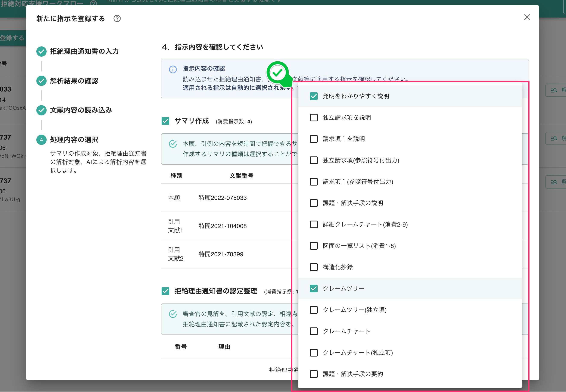Click the 引用文献1 type cell
This screenshot has width=566, height=392.
(x=175, y=226)
